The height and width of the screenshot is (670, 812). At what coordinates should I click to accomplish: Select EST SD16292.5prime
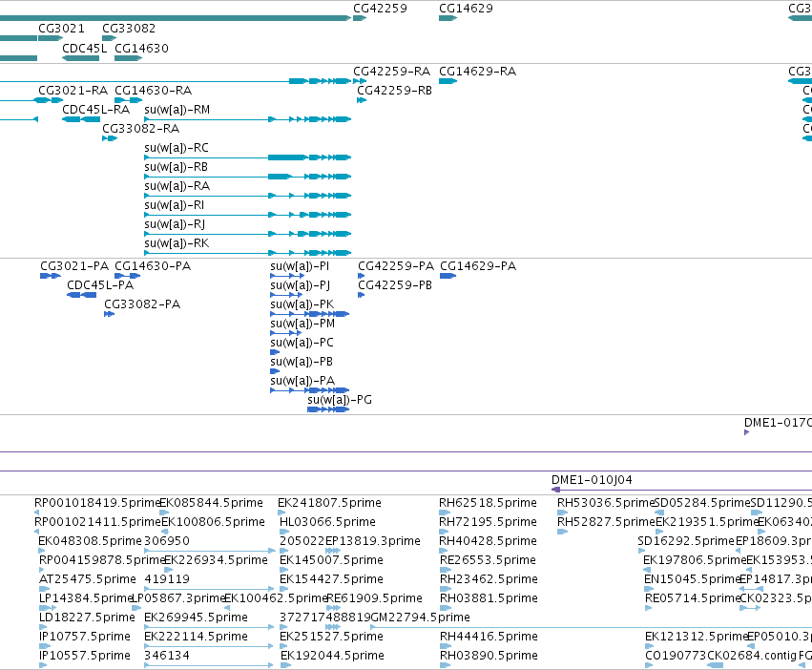click(x=686, y=541)
